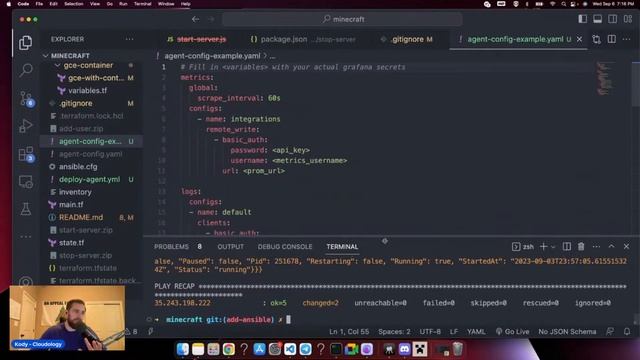Split the editor to the right
Image resolution: width=640 pixels, height=360 pixels.
[x=611, y=39]
